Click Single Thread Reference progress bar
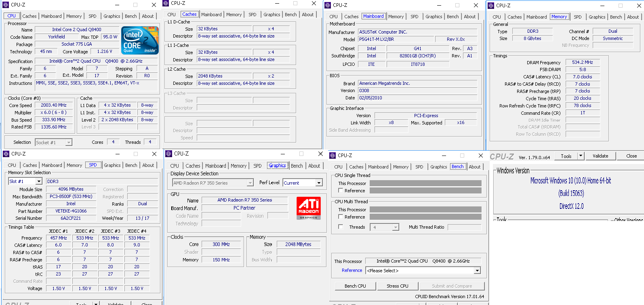The image size is (644, 305). click(425, 191)
